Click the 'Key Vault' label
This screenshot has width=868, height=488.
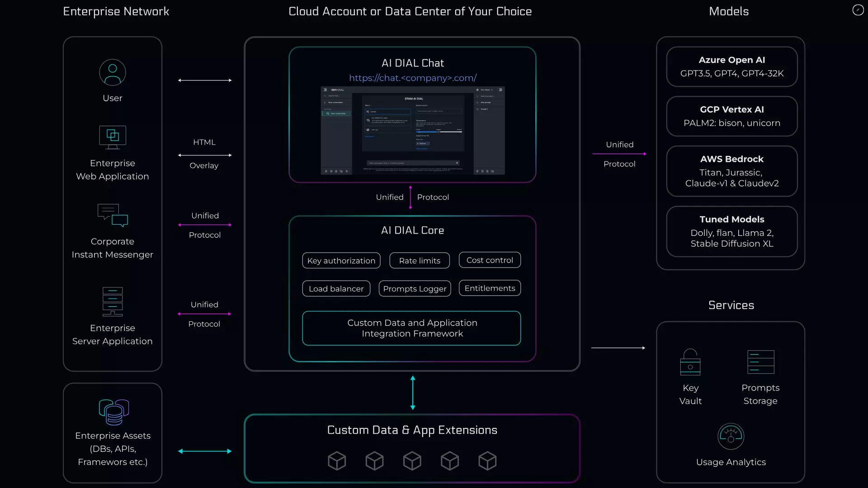690,394
